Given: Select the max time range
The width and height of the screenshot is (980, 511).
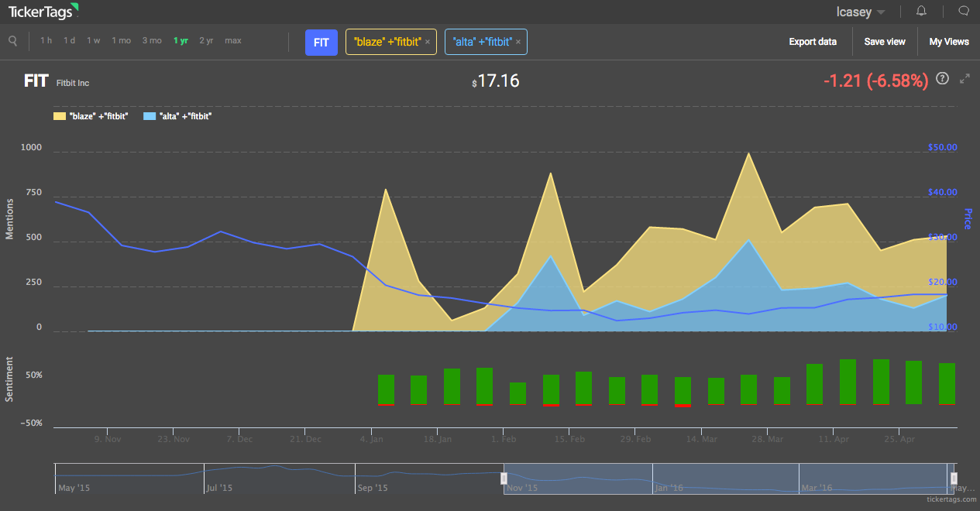Looking at the screenshot, I should tap(233, 41).
